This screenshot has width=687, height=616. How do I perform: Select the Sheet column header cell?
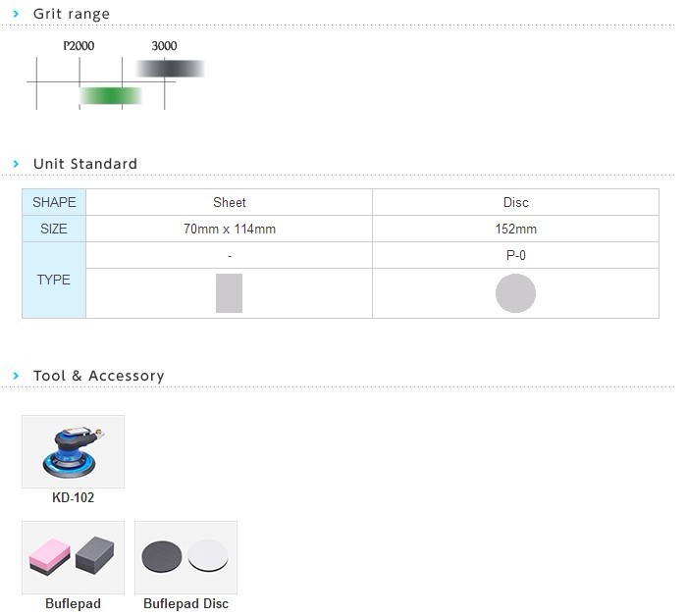click(229, 202)
